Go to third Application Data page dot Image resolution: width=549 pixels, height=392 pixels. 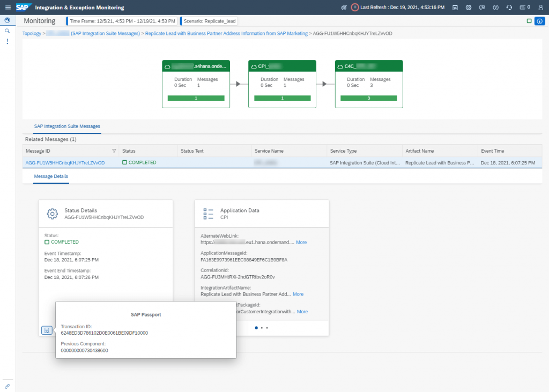(x=267, y=328)
